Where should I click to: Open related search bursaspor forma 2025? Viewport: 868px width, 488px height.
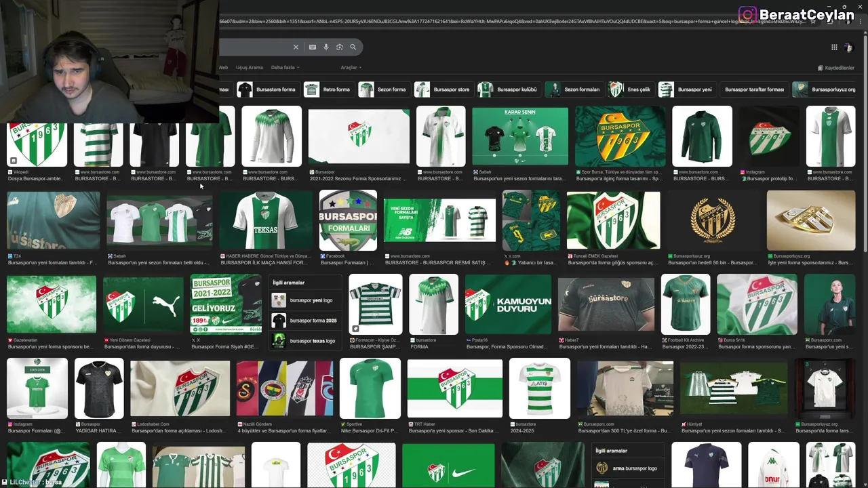coord(304,321)
